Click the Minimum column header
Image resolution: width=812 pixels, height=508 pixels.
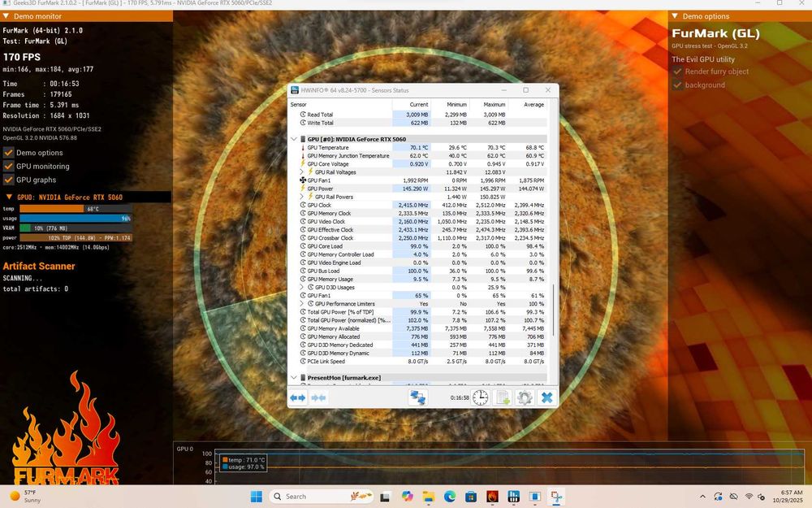pyautogui.click(x=456, y=104)
